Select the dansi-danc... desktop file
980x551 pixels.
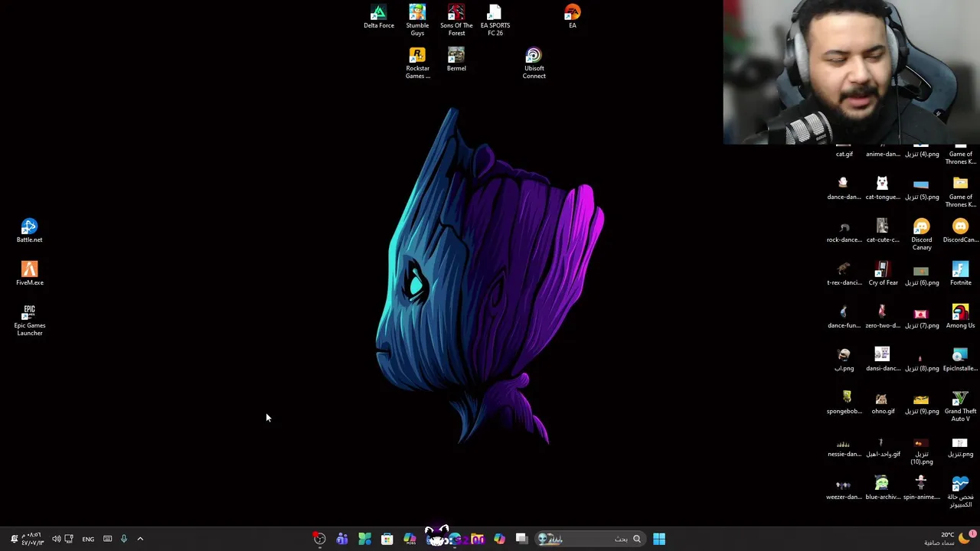(883, 360)
